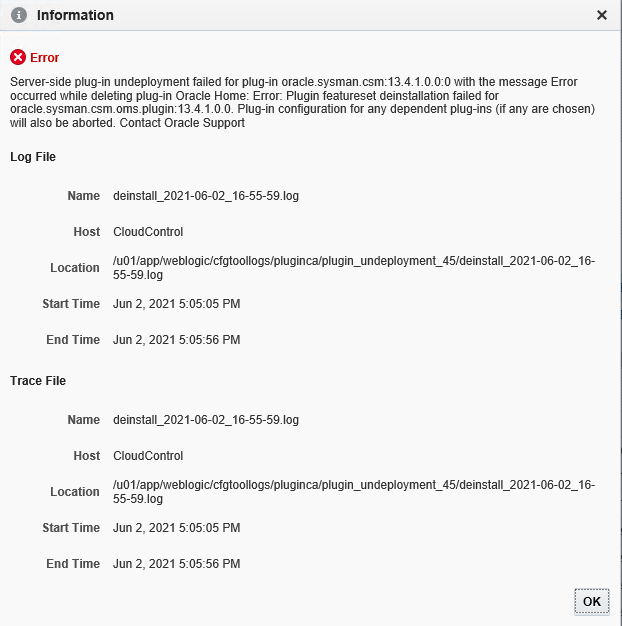Select the Log File name deinstall log value

pyautogui.click(x=206, y=196)
